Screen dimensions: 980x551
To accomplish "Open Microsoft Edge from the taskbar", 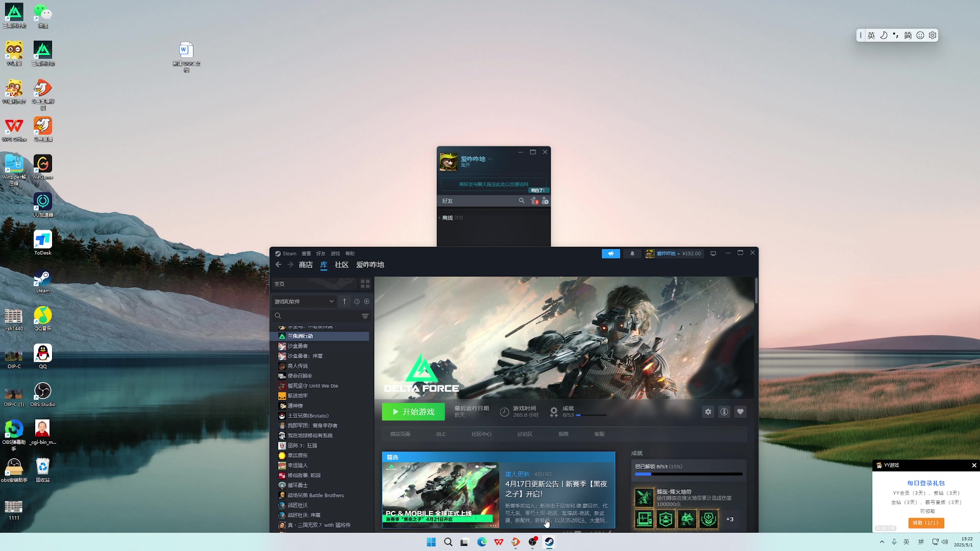I will [482, 542].
